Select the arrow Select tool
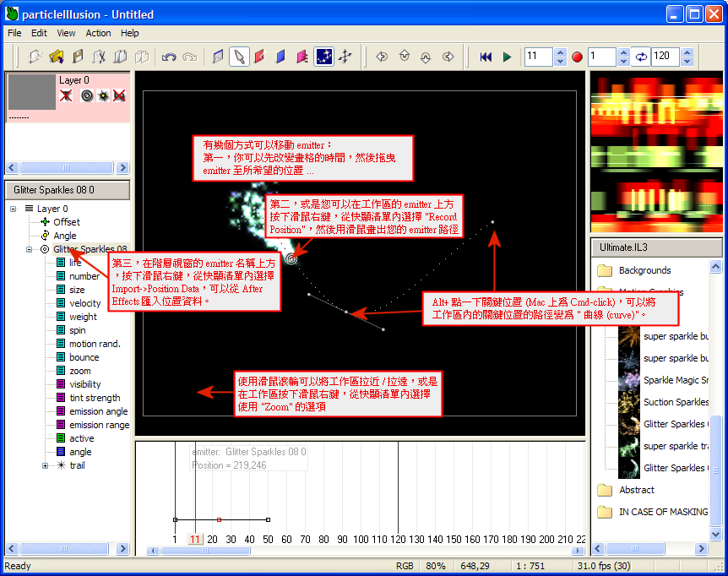Viewport: 728px width, 576px height. tap(239, 57)
